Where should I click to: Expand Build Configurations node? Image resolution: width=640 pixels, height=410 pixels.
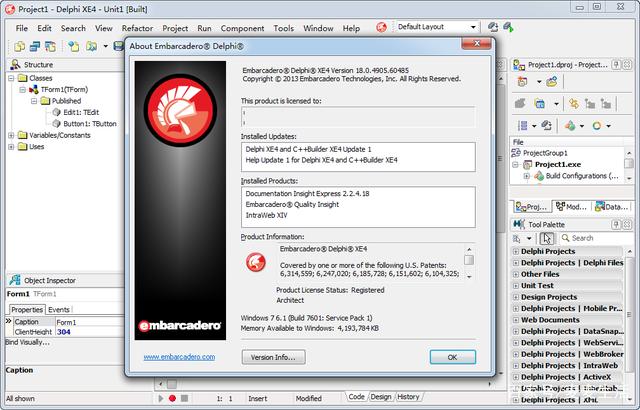click(x=527, y=176)
